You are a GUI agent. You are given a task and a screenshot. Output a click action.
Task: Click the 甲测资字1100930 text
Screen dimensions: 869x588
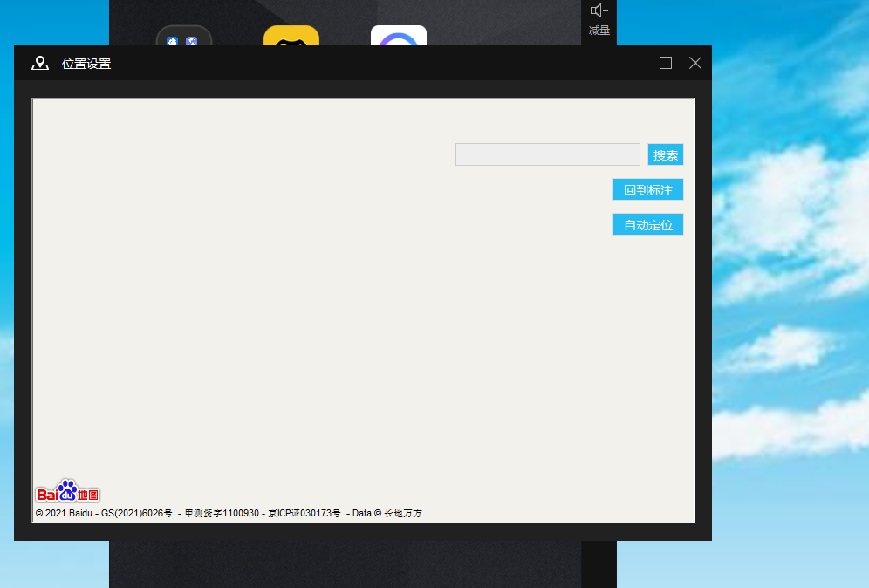pos(222,513)
